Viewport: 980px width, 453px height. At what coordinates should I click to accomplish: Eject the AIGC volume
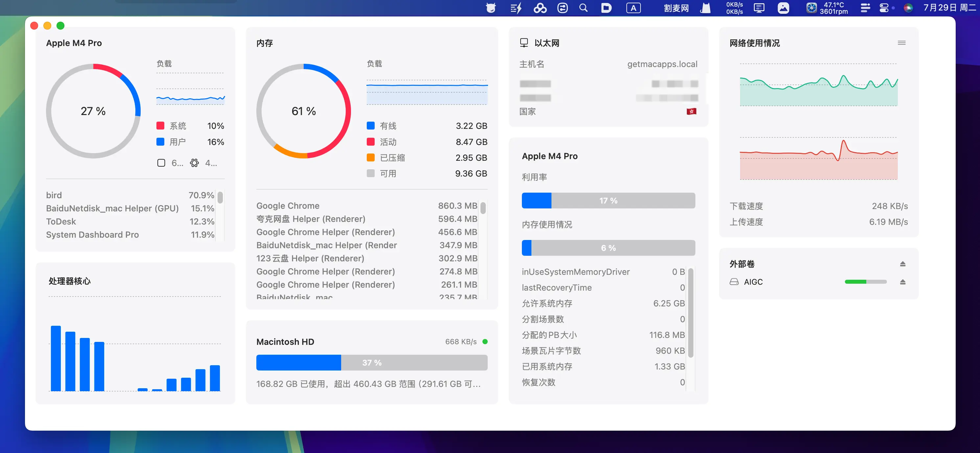click(x=902, y=282)
